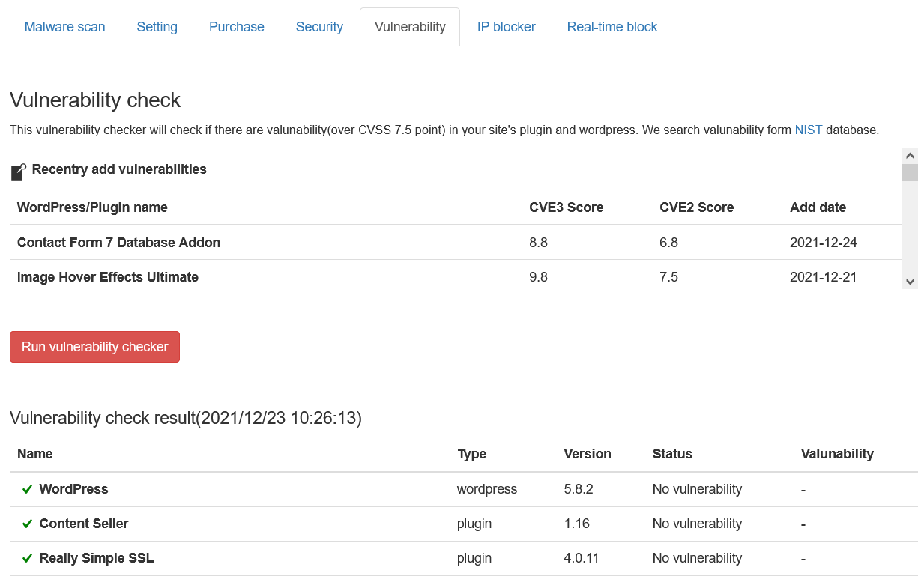Click the Vulnerability check result timestamp heading

(x=186, y=418)
